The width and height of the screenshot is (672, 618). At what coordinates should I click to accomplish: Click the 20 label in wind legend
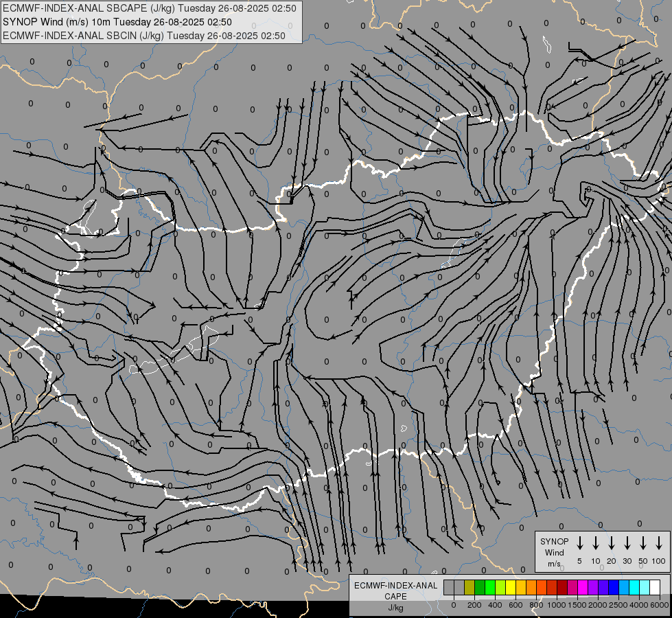coord(612,561)
